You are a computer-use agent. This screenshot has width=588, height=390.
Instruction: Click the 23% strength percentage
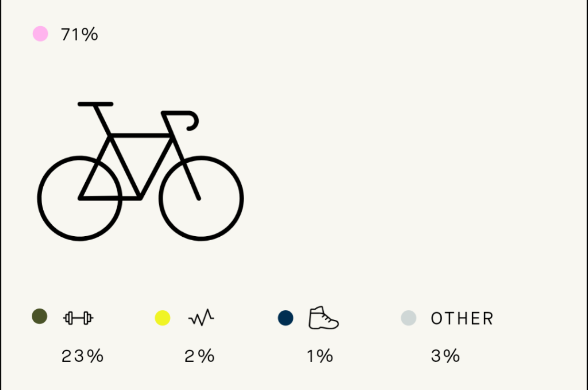pyautogui.click(x=82, y=356)
